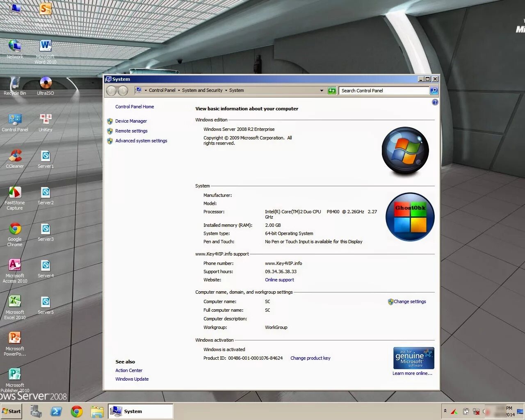Launch Microsoft Excel 2010 shortcut

[x=15, y=307]
